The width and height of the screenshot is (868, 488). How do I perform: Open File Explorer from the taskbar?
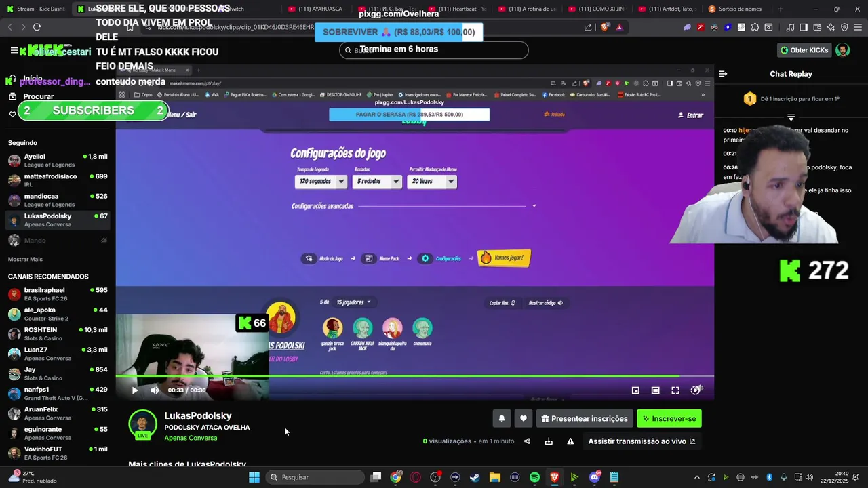494,477
